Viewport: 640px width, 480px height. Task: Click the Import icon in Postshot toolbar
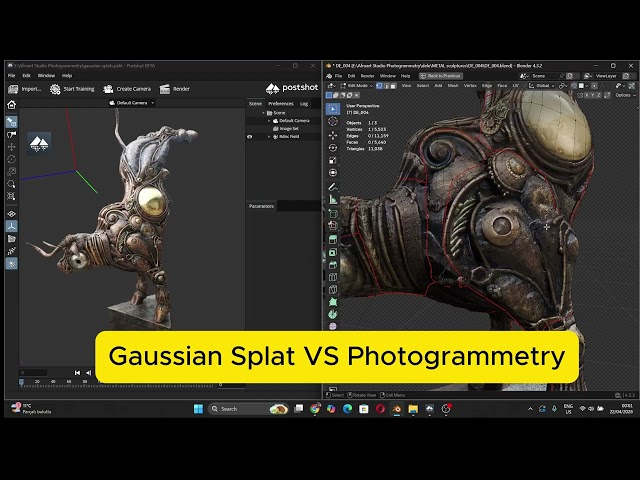(13, 89)
